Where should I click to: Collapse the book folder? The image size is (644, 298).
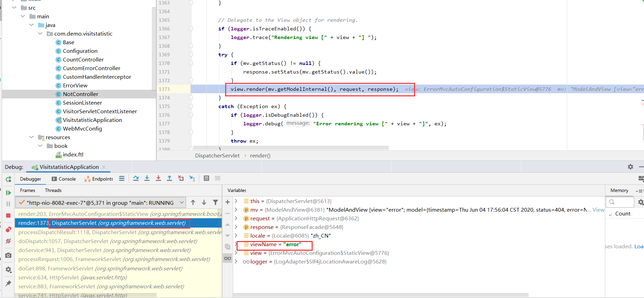tap(40, 146)
